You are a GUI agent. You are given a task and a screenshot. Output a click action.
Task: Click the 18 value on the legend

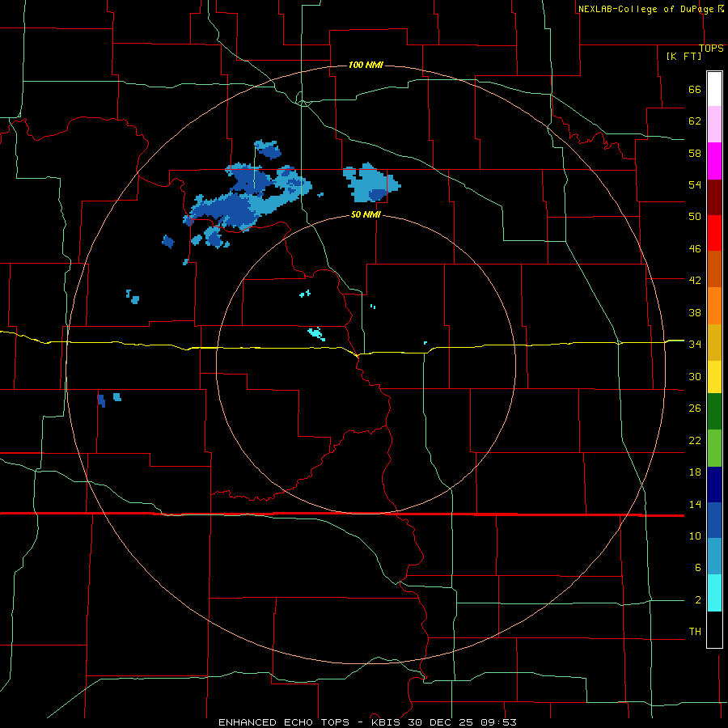(x=695, y=472)
